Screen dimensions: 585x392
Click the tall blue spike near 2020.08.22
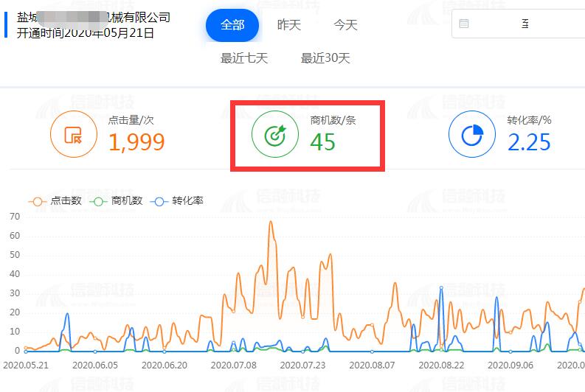coord(441,288)
